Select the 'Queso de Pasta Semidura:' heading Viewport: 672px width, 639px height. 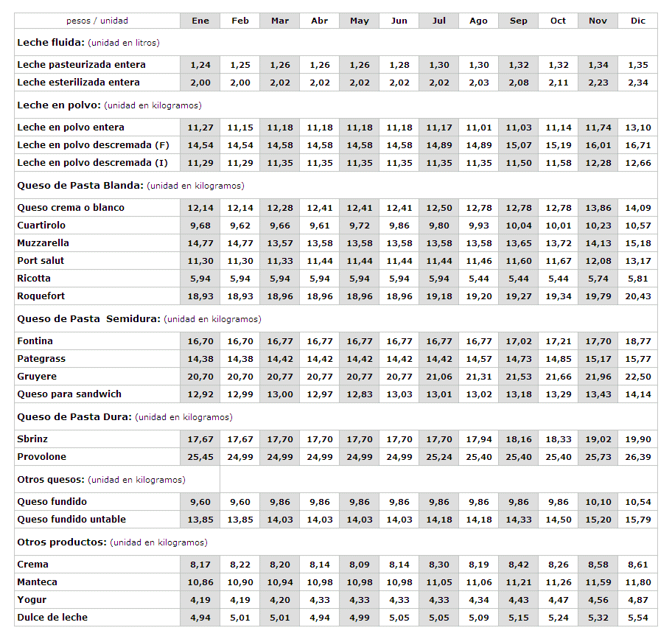(x=88, y=319)
